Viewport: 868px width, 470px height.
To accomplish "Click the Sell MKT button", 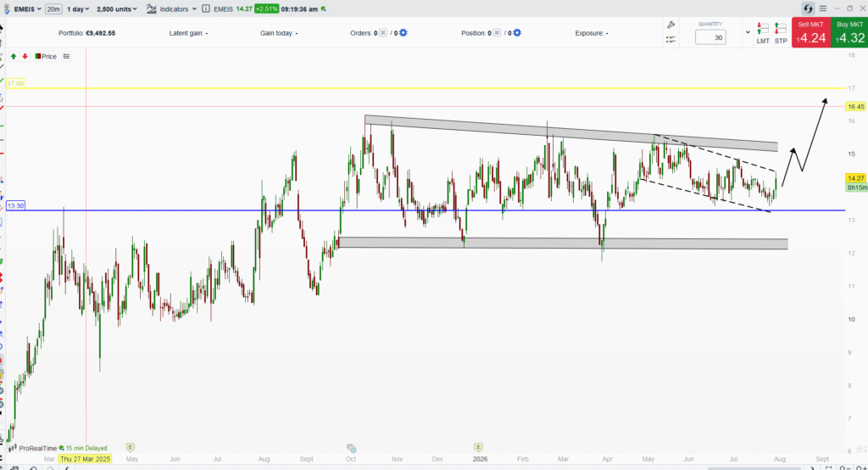I will coord(811,33).
